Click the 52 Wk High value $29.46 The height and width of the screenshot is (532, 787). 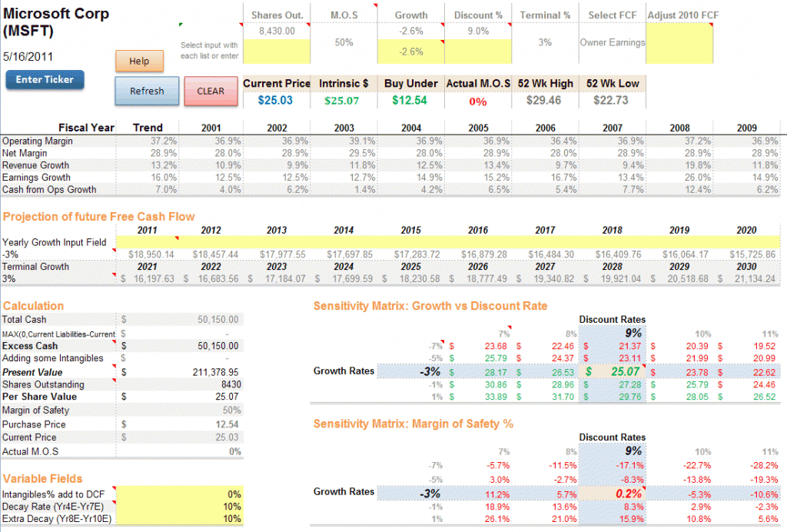pos(543,101)
